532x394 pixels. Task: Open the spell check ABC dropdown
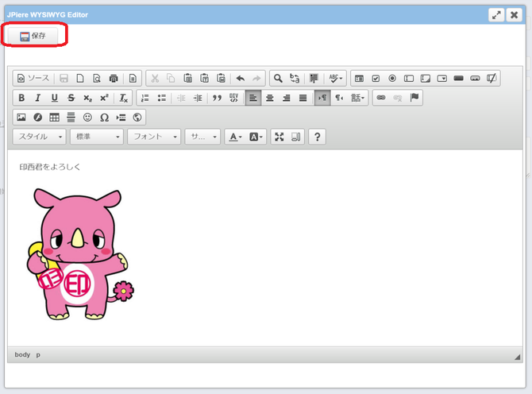point(336,79)
